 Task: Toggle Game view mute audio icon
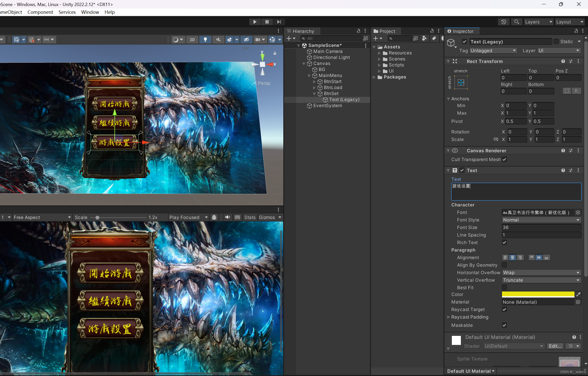tap(227, 217)
